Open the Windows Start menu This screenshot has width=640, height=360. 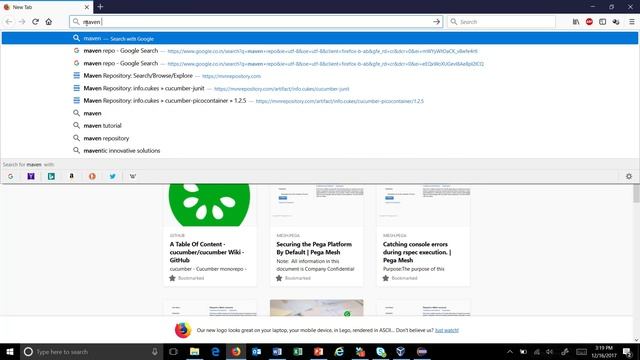(x=10, y=351)
